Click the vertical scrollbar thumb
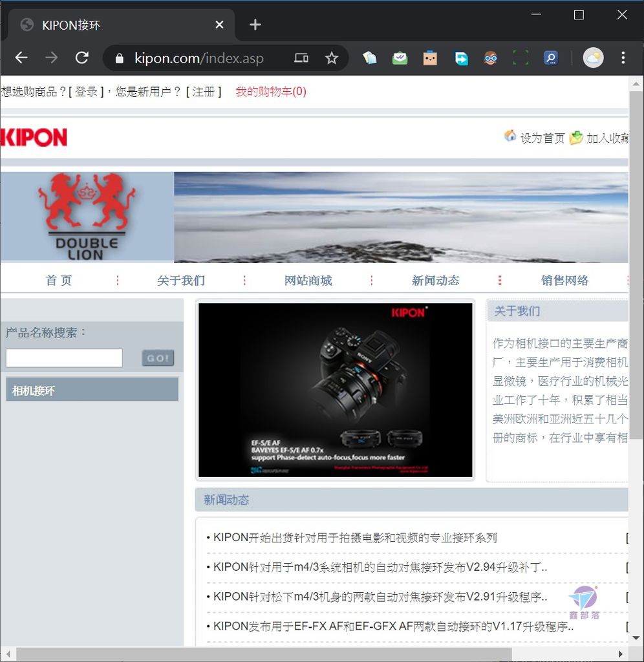This screenshot has height=662, width=644. coord(636,264)
